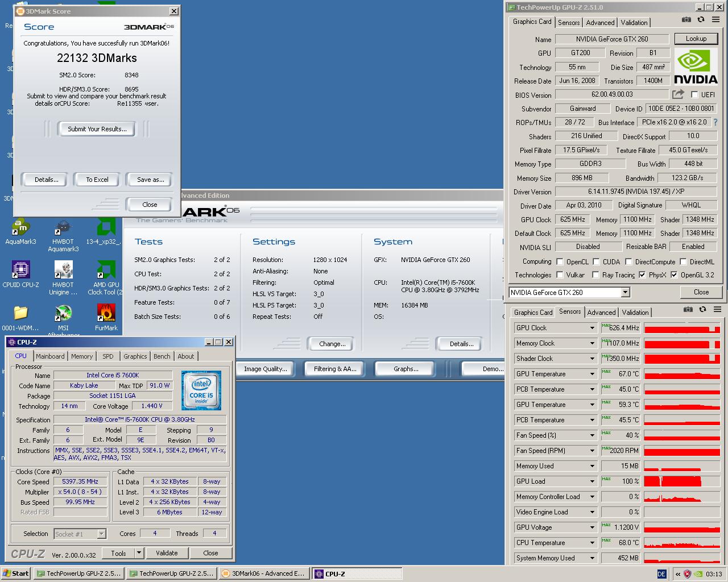The height and width of the screenshot is (582, 728).
Task: Click the DE language indicator in the tray
Action: point(661,574)
